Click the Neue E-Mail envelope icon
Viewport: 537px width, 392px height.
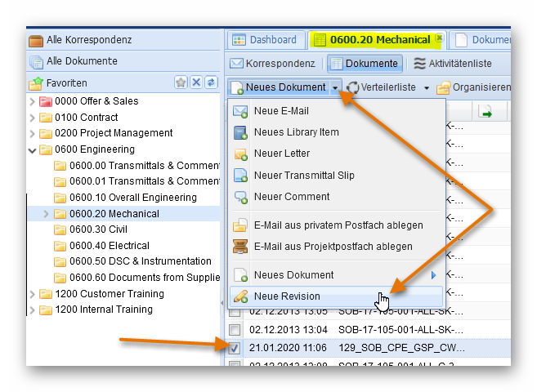click(240, 111)
